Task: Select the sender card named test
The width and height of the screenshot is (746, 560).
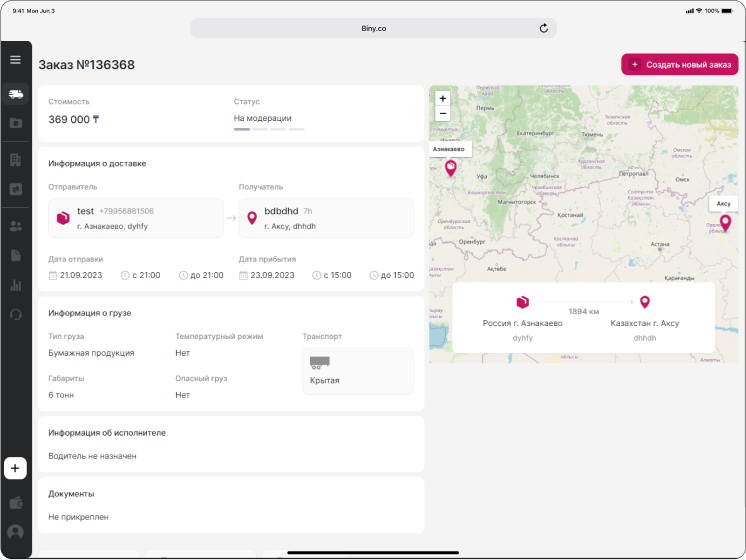Action: coord(136,218)
